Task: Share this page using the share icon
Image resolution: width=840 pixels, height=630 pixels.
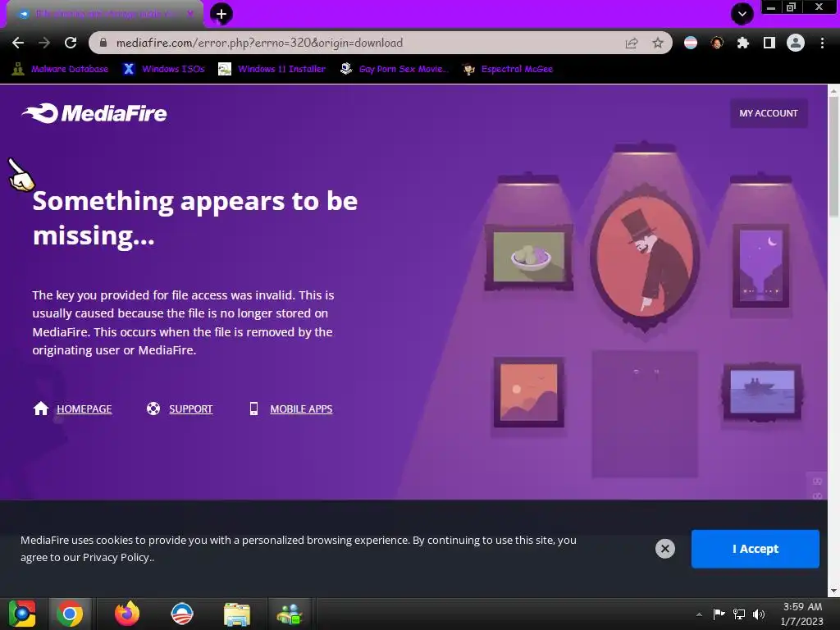Action: 632,43
